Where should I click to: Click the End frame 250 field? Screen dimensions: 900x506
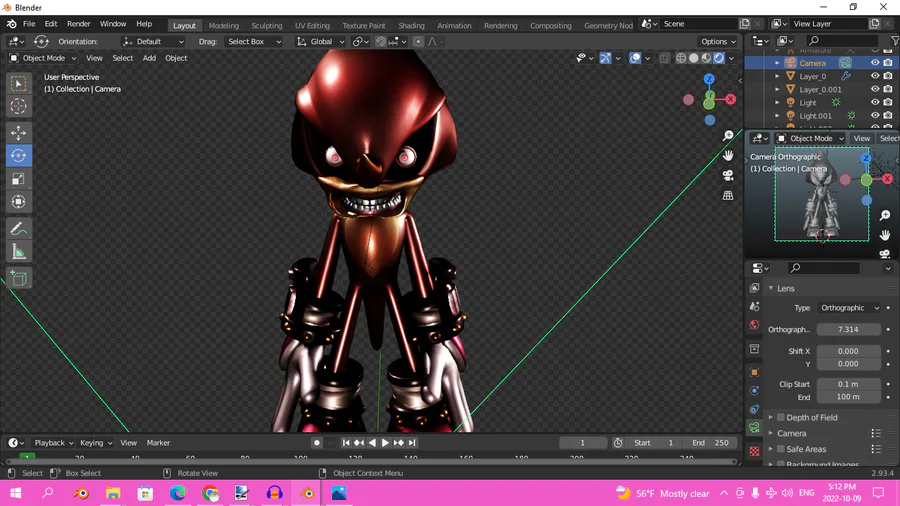click(x=710, y=443)
